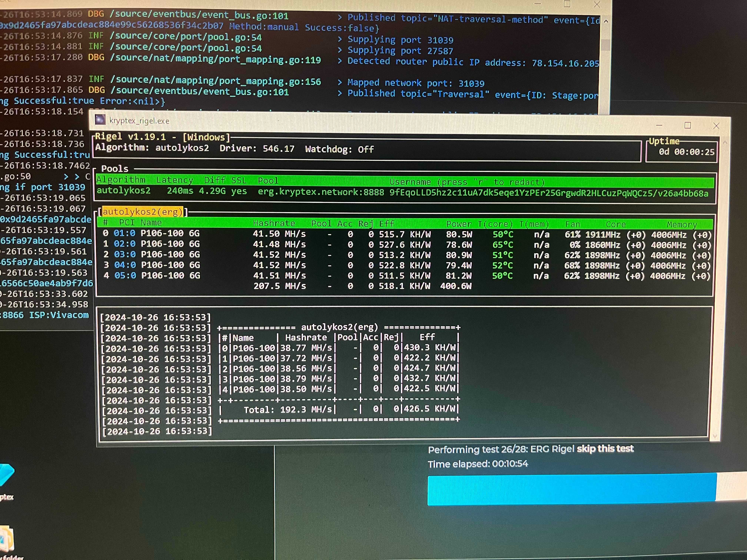The image size is (747, 560).
Task: Click the scroll-down arrow in the Rigel window
Action: pyautogui.click(x=715, y=436)
